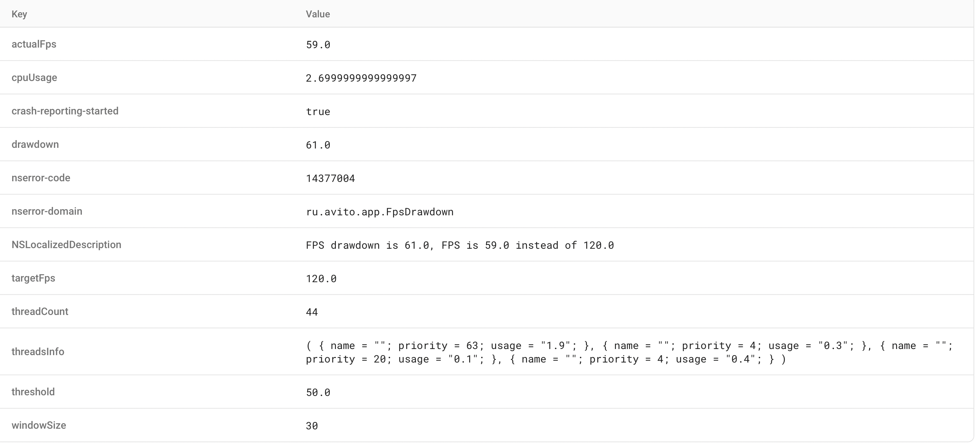Click the ru.avito.app.FpsDrawdown domain value
This screenshot has width=980, height=448.
380,212
